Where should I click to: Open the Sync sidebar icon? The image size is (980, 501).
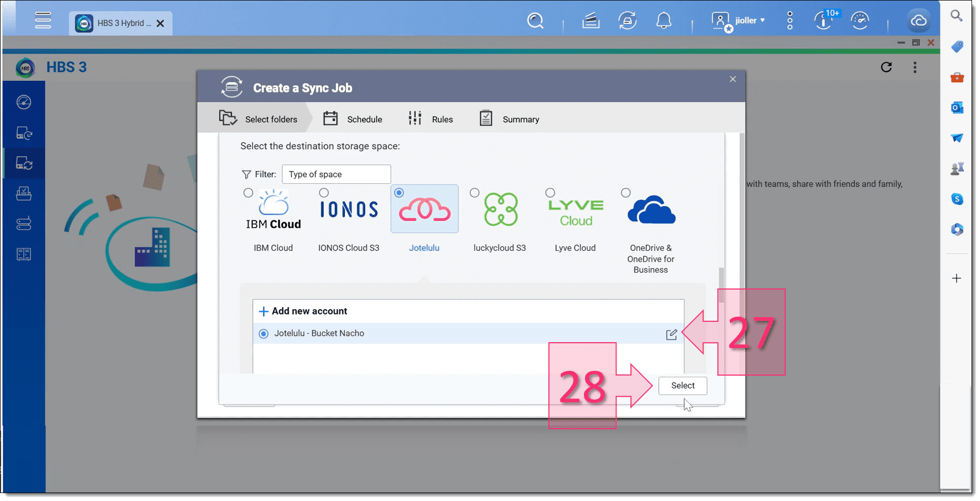pos(24,163)
